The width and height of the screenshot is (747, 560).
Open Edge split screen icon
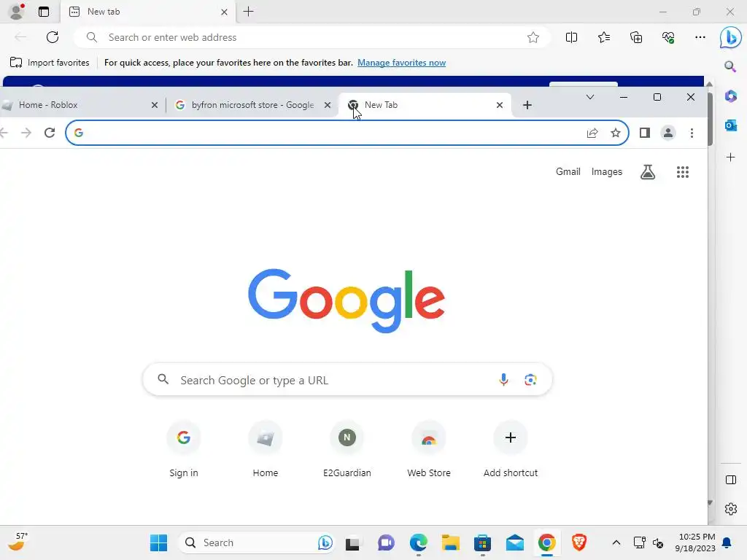point(571,37)
